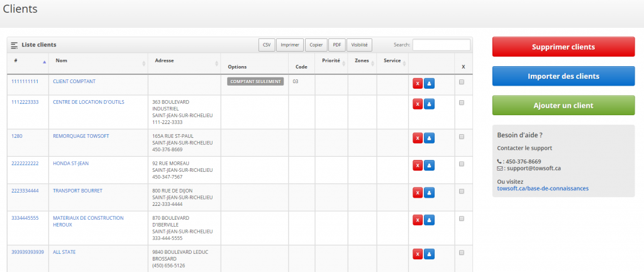Screen dimensions: 644x272
Task: Check the box for CLIENT COMPTANT row
Action: tap(462, 82)
